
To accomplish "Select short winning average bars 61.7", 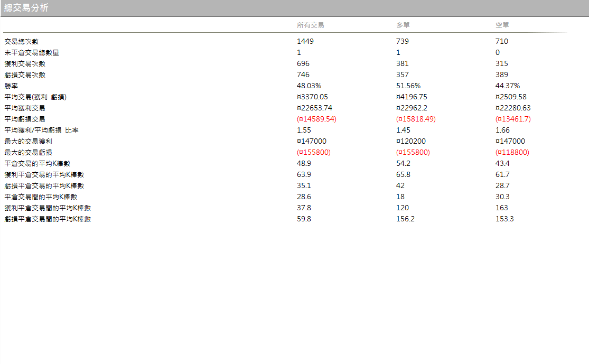I will (502, 175).
